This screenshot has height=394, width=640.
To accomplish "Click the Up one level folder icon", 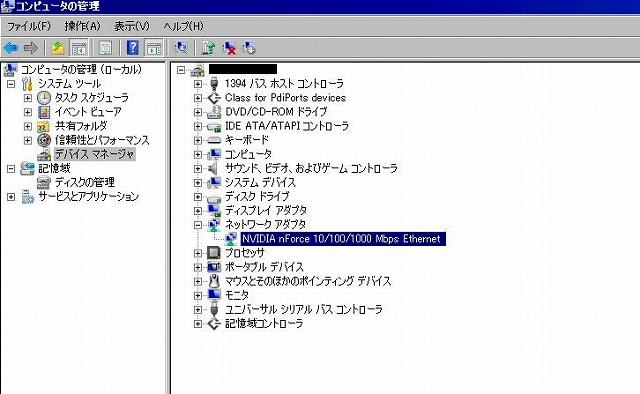I will (x=58, y=48).
